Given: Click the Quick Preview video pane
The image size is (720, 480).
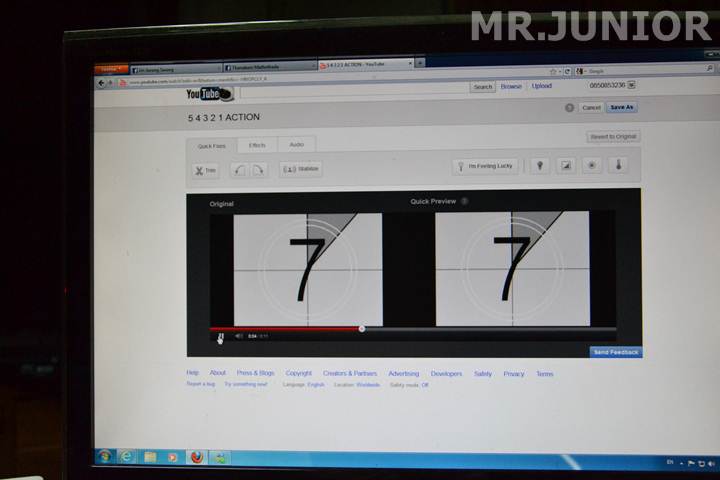Looking at the screenshot, I should [x=512, y=269].
